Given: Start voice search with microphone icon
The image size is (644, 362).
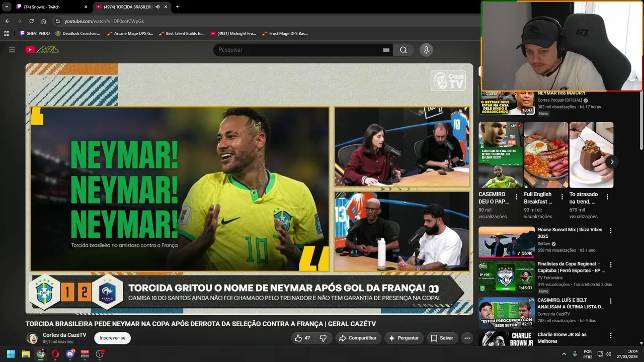Looking at the screenshot, I should 426,50.
